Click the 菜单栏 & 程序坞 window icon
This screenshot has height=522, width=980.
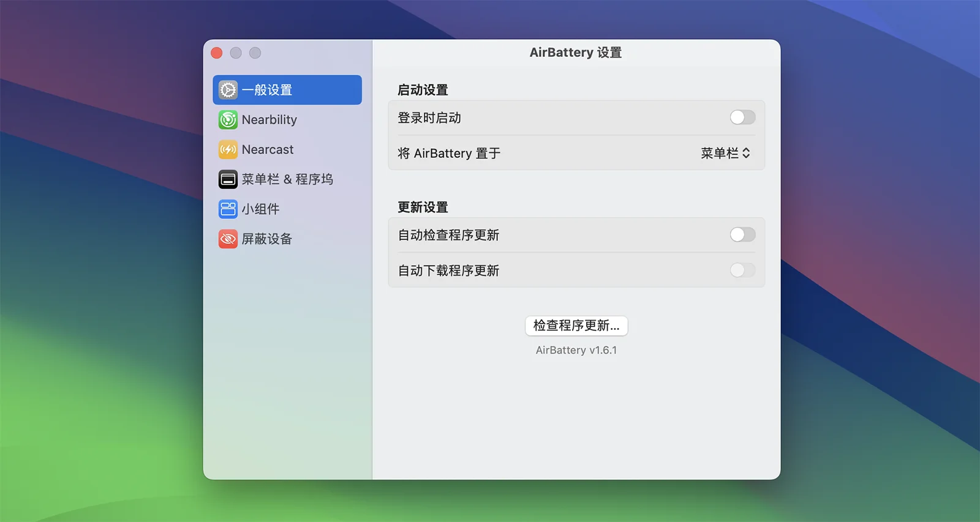point(228,179)
